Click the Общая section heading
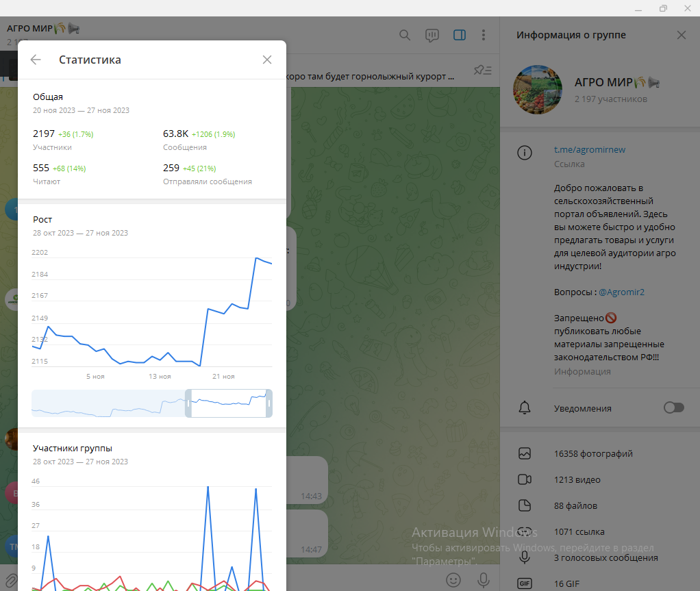This screenshot has height=591, width=700. click(48, 97)
